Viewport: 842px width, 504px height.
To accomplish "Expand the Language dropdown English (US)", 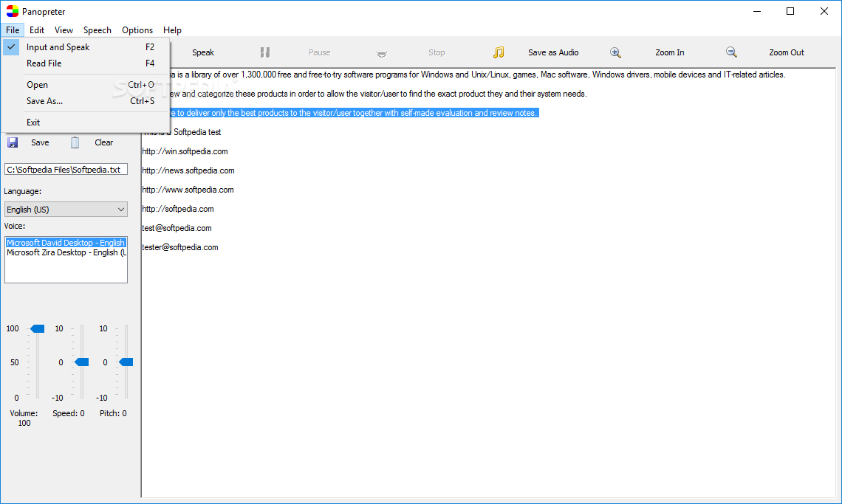I will tap(66, 210).
